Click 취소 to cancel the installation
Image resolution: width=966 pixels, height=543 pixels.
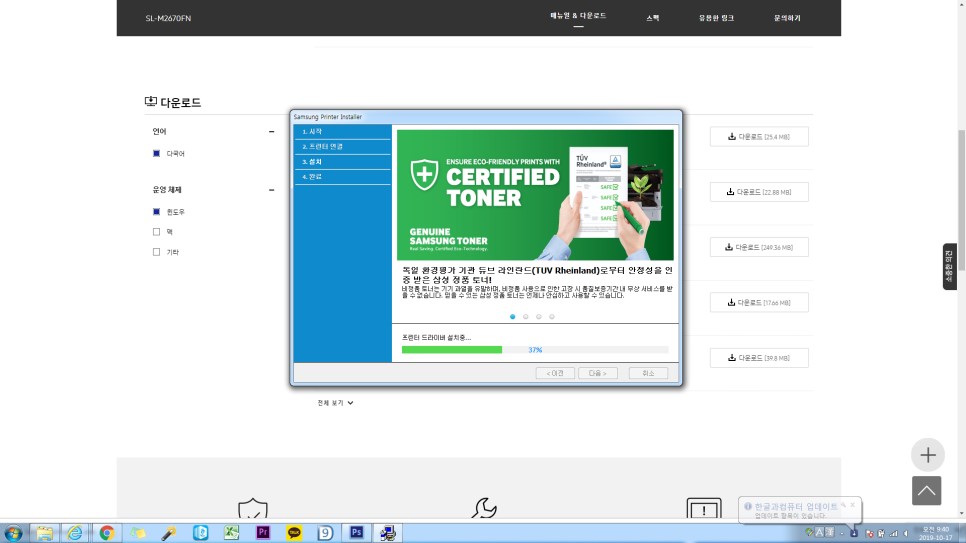(x=648, y=373)
